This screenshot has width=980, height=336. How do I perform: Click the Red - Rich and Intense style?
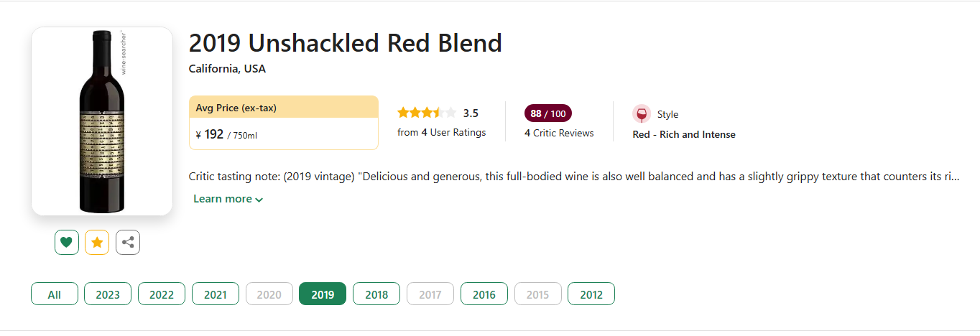click(684, 134)
